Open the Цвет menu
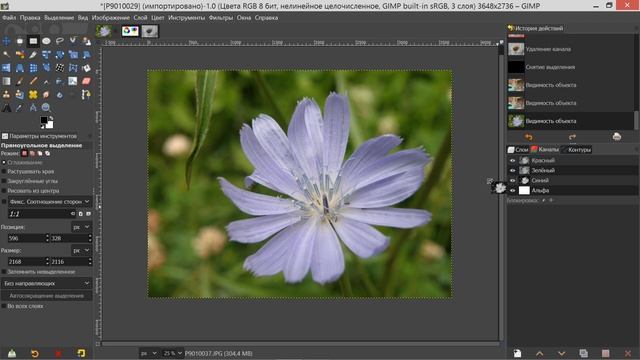 tap(158, 18)
